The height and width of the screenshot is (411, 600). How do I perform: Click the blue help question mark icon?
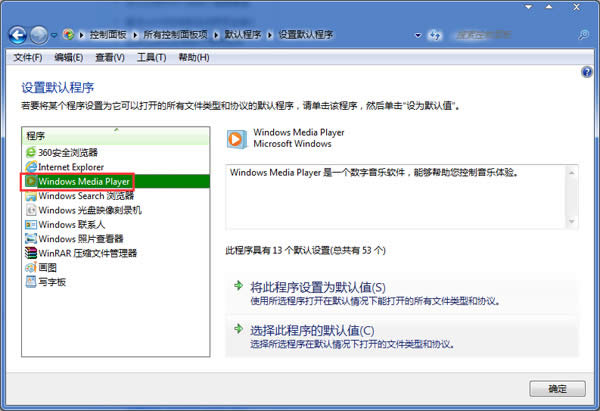tap(587, 72)
